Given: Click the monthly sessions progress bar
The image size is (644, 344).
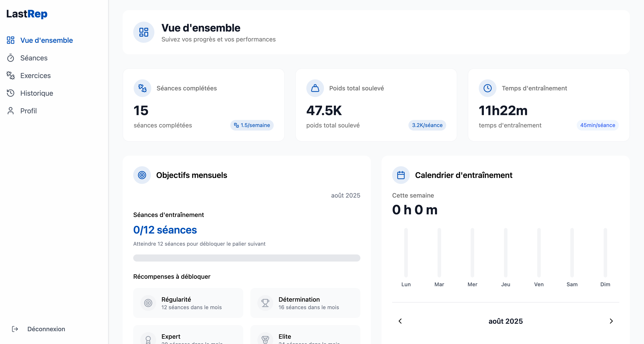Looking at the screenshot, I should coord(247,258).
